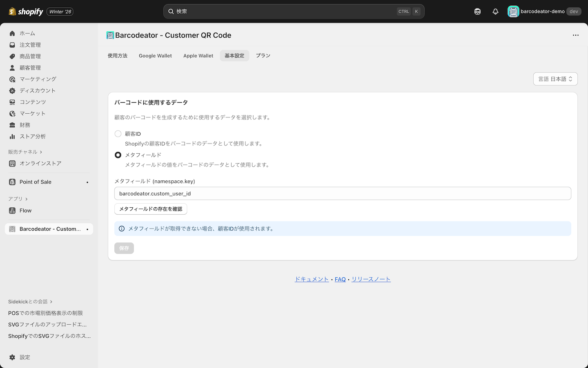
Task: Select the ストア分析 analytics bar chart icon
Action: pyautogui.click(x=12, y=136)
